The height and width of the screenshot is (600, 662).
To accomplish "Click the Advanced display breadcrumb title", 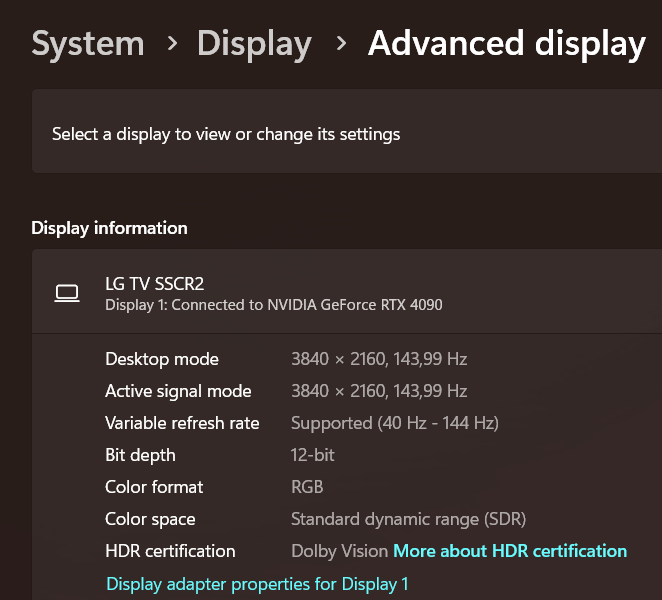I will (x=507, y=44).
